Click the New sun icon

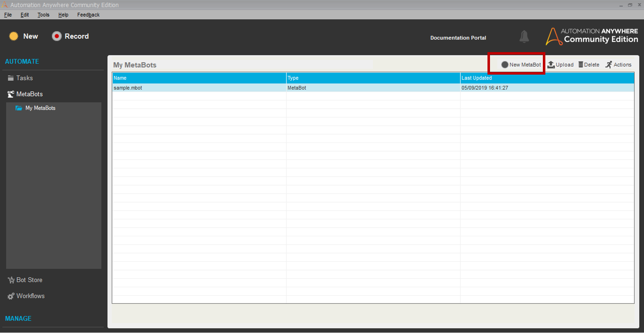[x=14, y=36]
